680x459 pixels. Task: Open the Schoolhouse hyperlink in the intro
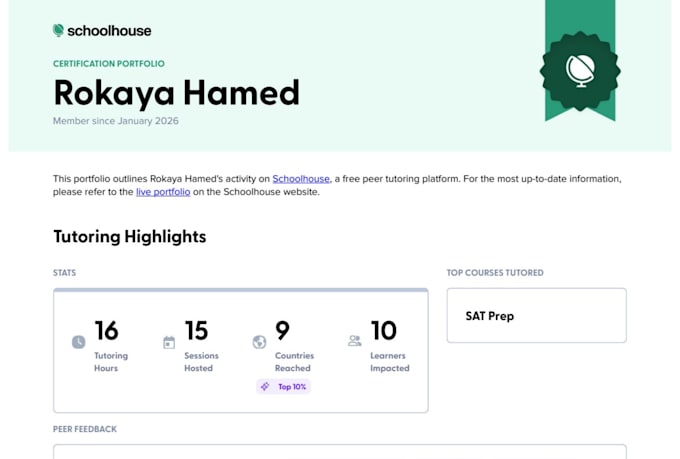pos(301,179)
